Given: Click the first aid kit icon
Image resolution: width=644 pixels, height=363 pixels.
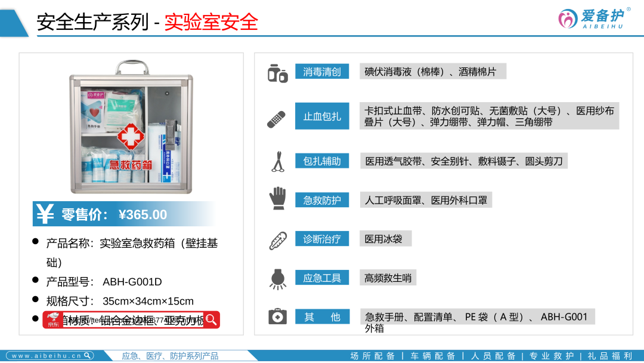Looking at the screenshot, I should click(277, 316).
